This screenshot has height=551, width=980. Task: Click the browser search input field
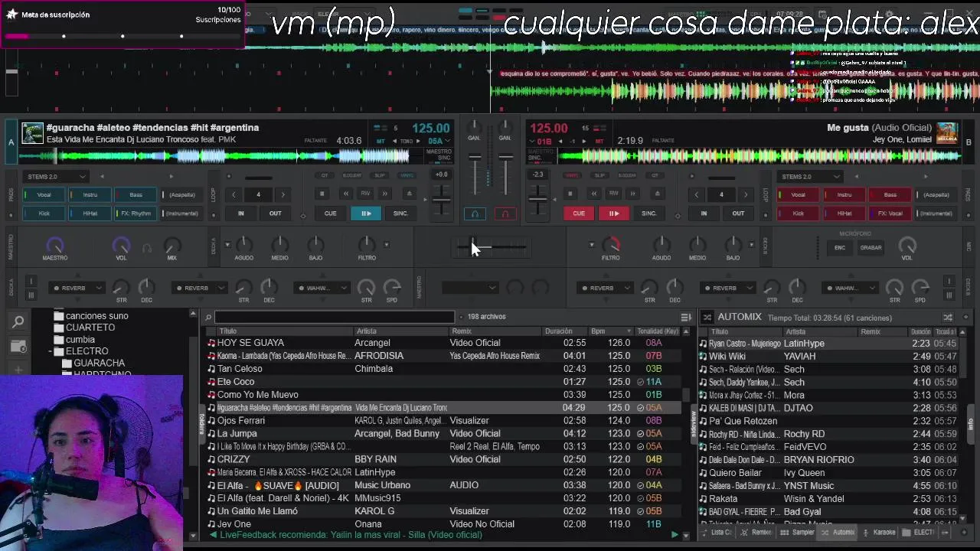coord(335,317)
